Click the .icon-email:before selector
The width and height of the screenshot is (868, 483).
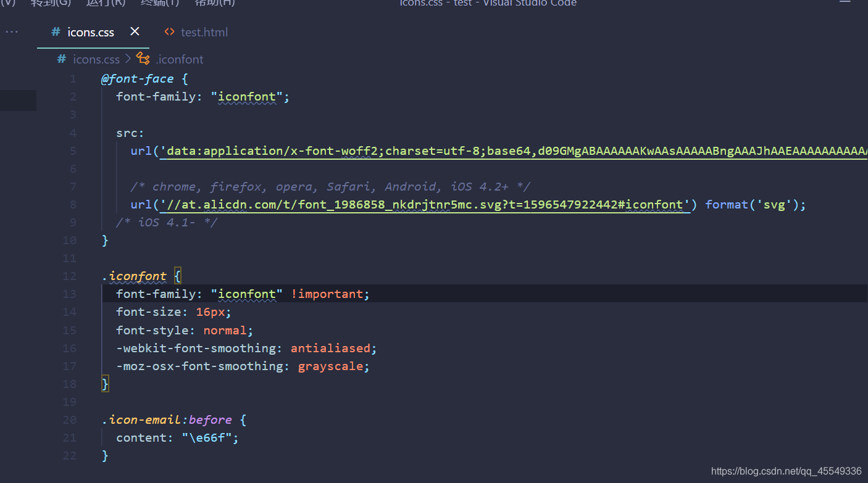point(167,419)
